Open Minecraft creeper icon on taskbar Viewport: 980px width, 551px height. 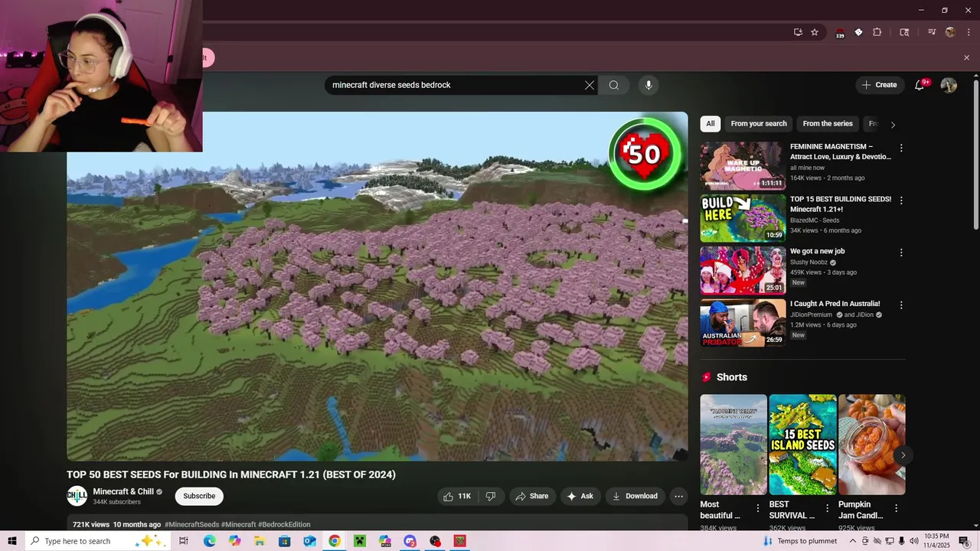(x=360, y=541)
